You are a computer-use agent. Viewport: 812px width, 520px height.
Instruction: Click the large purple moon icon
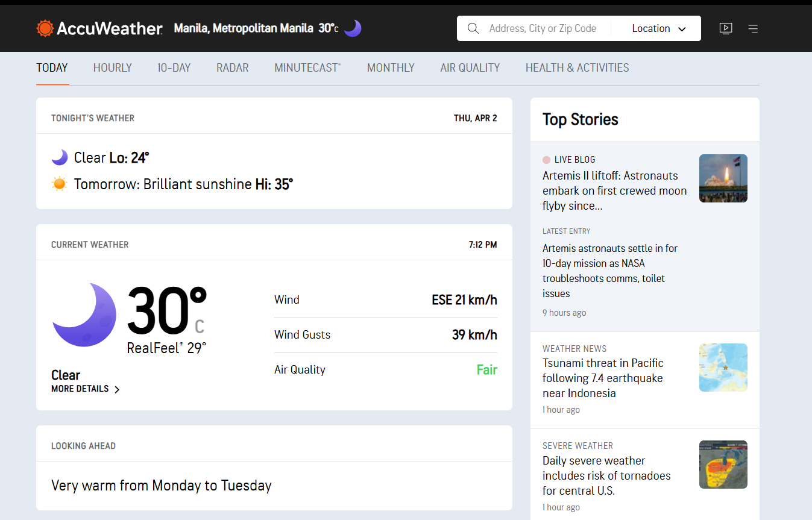(x=84, y=315)
